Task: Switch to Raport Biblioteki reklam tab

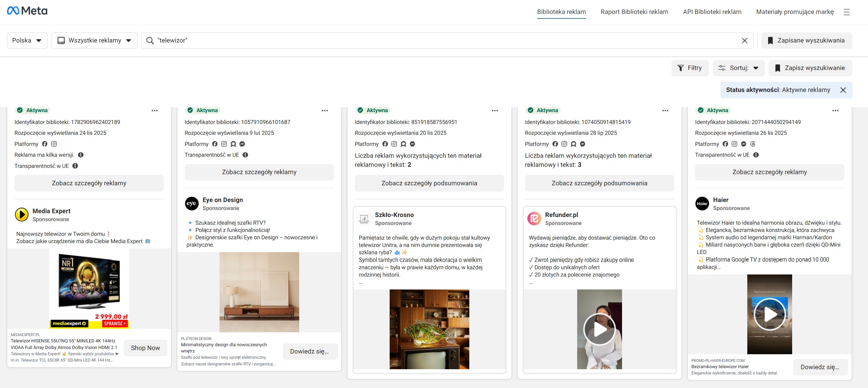Action: pyautogui.click(x=634, y=12)
